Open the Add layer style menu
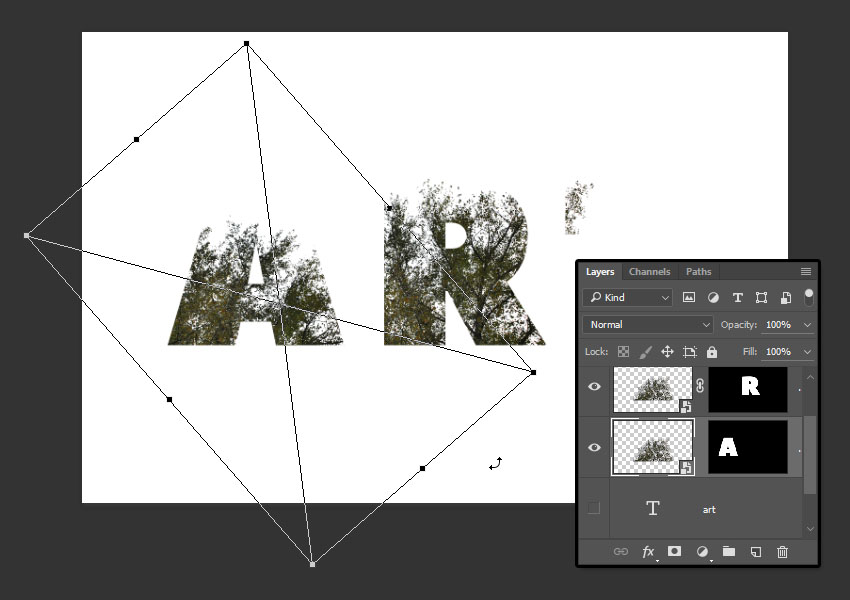850x600 pixels. (x=648, y=551)
